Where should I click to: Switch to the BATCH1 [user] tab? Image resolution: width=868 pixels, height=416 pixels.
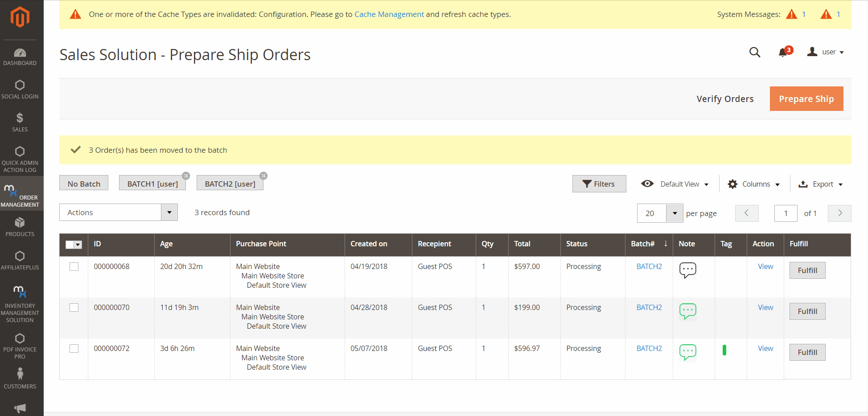(152, 184)
